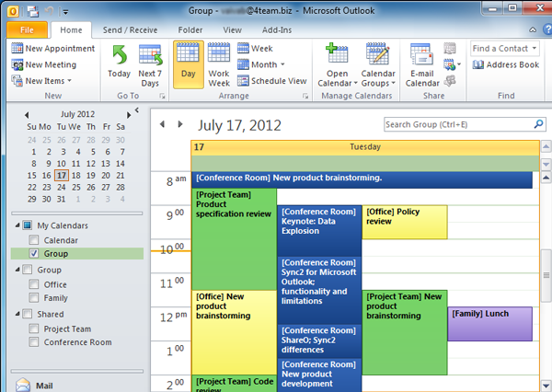Tick the Conference Room calendar checkbox
Viewport: 552px width, 392px height.
34,343
